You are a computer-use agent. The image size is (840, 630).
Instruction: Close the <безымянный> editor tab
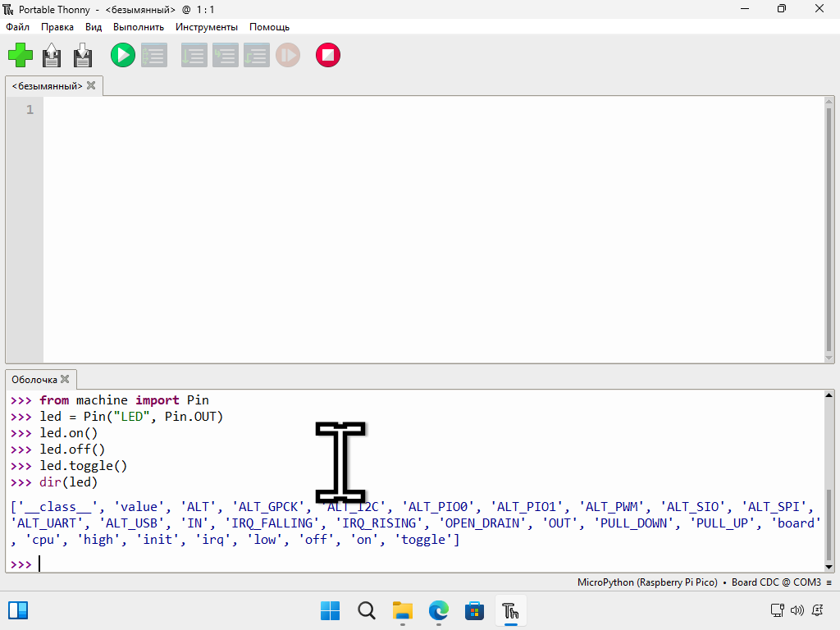91,85
